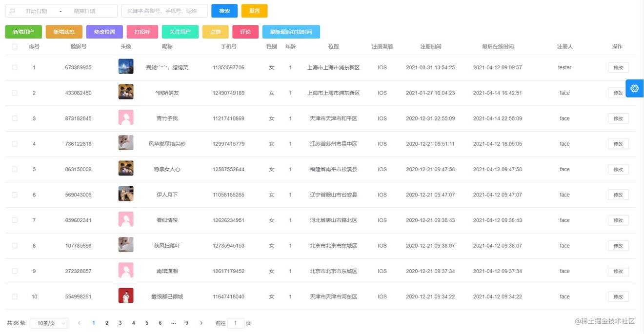Click avatar of user 伊人月下
The image size is (644, 334).
pos(126,194)
